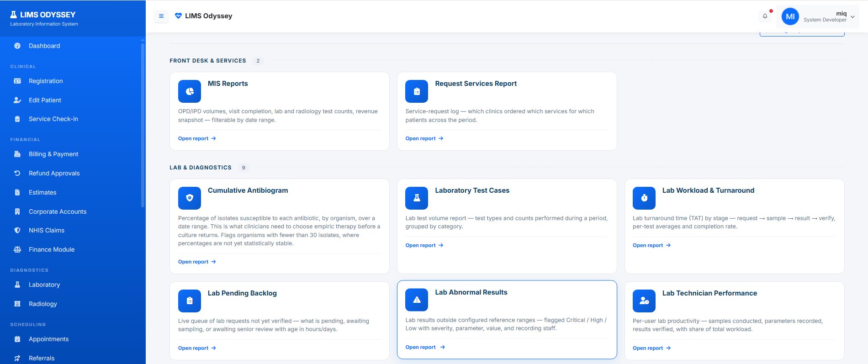The image size is (868, 364).
Task: Click the Finance Module scales icon
Action: (x=17, y=249)
